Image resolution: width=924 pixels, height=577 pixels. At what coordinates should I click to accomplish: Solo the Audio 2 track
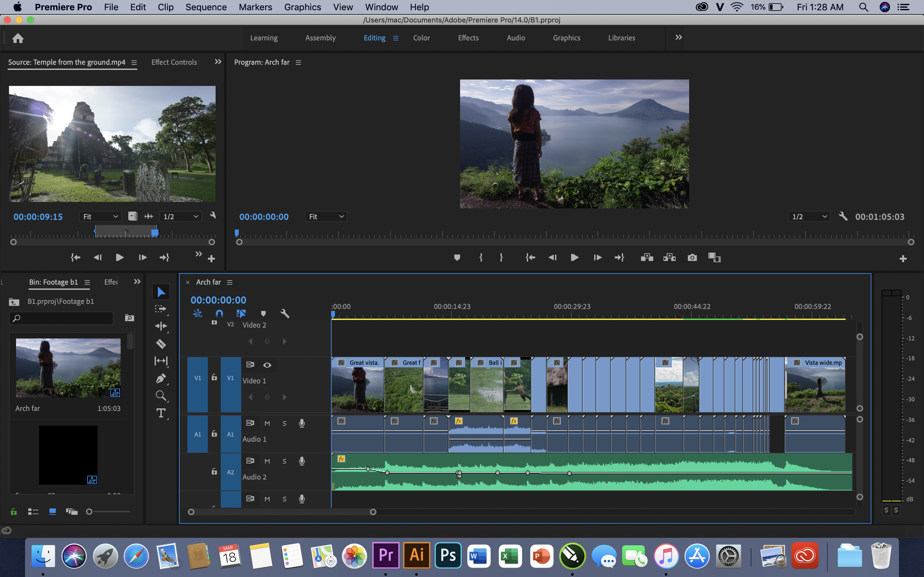[x=285, y=461]
